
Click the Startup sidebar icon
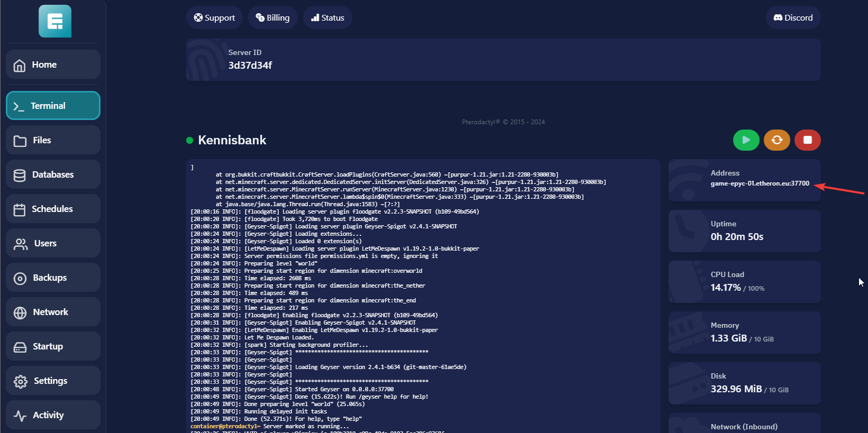(x=20, y=347)
